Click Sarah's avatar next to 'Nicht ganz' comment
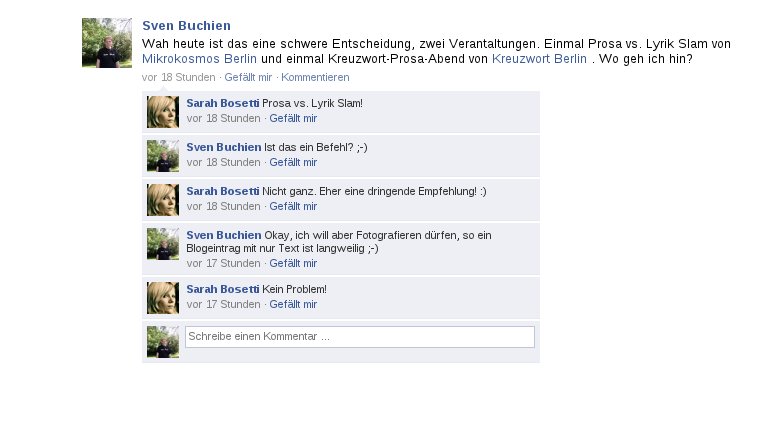The width and height of the screenshot is (763, 427). click(163, 200)
